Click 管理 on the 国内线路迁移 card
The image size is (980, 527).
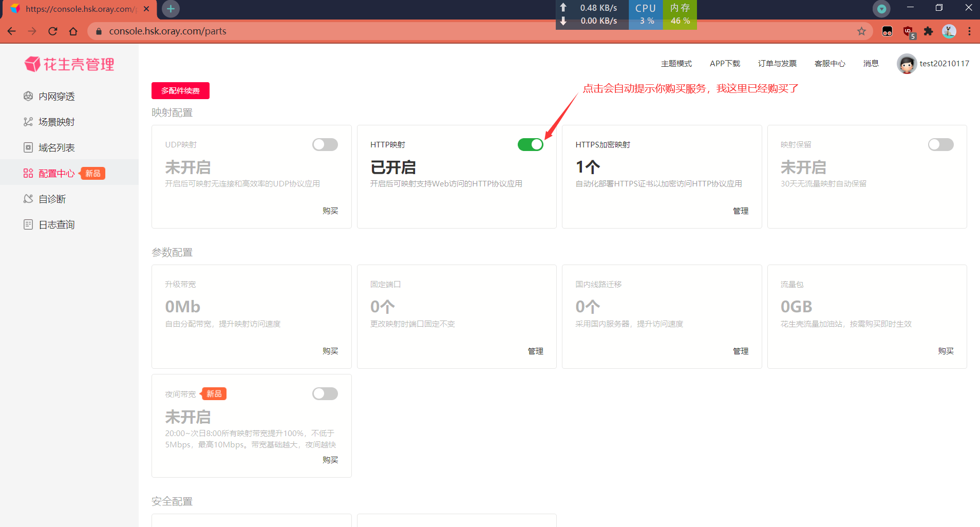pos(741,351)
